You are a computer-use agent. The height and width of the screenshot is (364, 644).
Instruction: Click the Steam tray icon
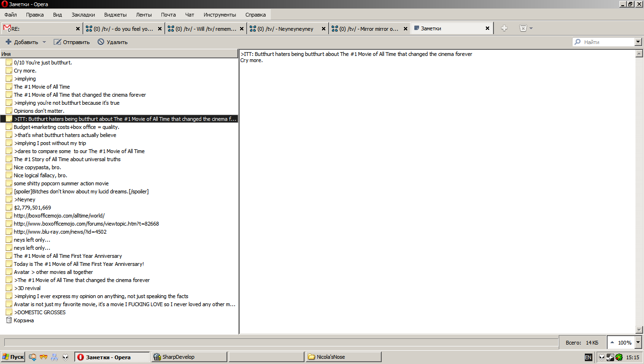610,357
